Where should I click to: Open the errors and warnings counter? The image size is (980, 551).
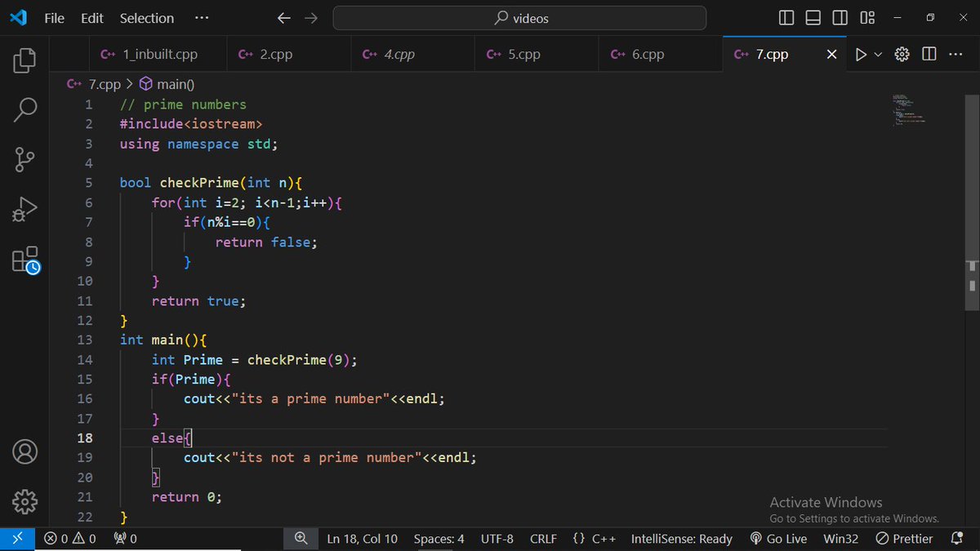click(x=69, y=539)
